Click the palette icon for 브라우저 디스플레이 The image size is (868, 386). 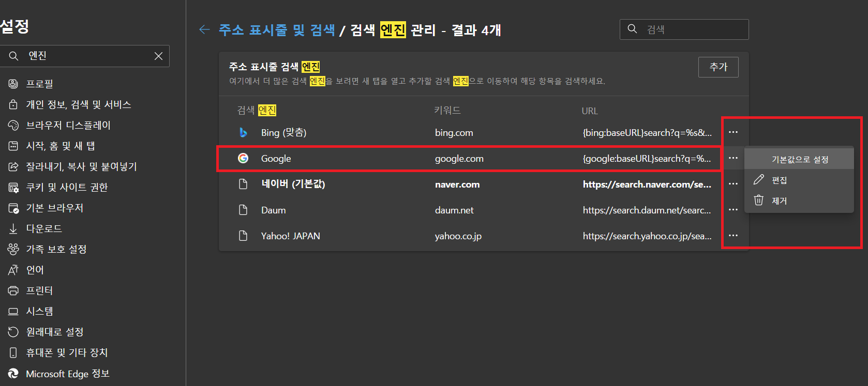[13, 125]
